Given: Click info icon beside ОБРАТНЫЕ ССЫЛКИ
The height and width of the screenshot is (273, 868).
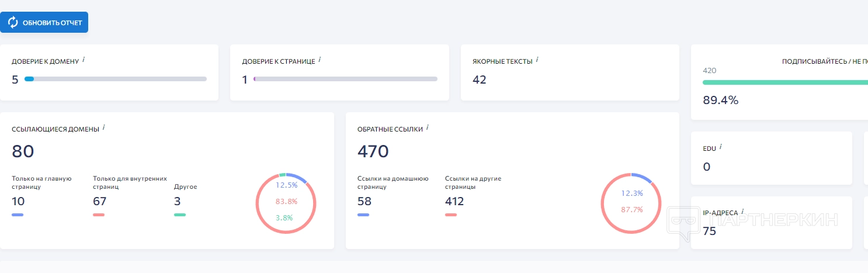Looking at the screenshot, I should tap(428, 127).
